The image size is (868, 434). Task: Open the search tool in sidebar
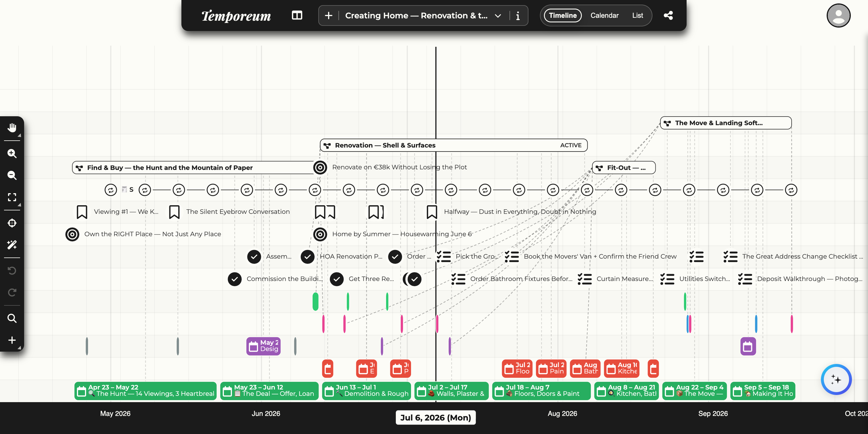(x=12, y=318)
